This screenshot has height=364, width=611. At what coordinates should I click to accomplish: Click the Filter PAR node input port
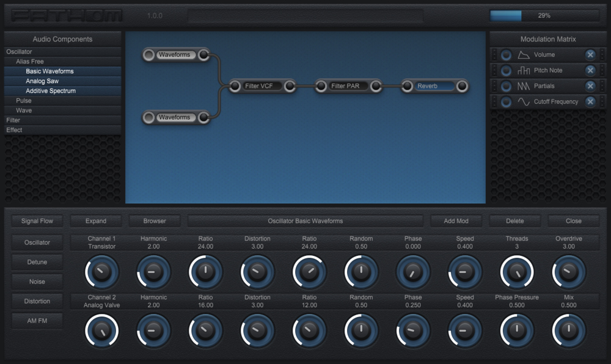pos(321,86)
